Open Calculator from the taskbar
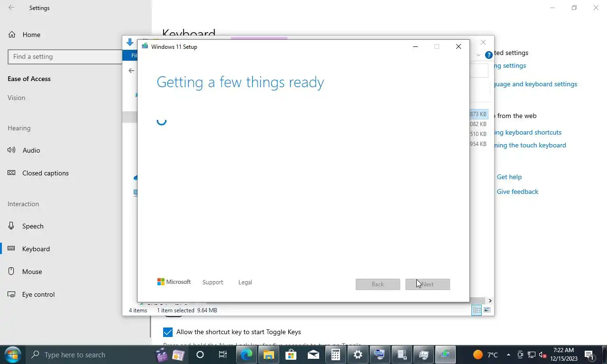607x364 pixels. pos(335,355)
